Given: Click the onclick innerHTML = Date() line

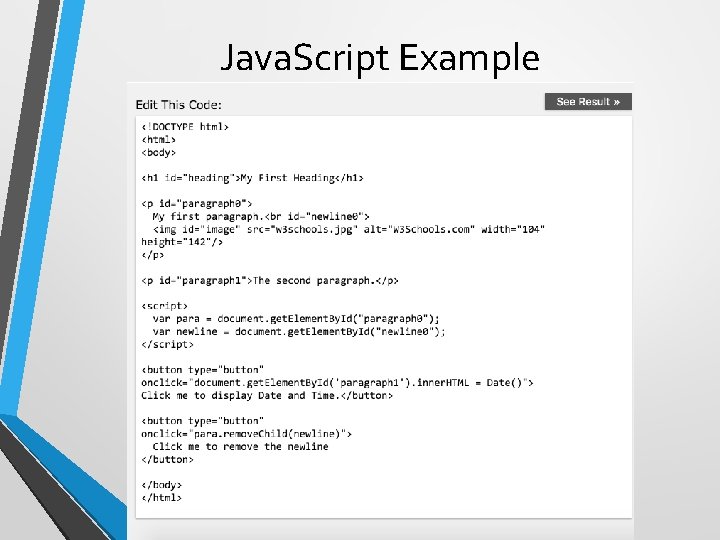Looking at the screenshot, I should (x=338, y=382).
